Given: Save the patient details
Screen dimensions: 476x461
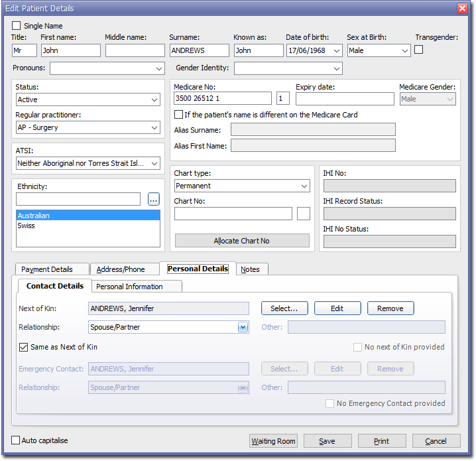Looking at the screenshot, I should (x=327, y=441).
